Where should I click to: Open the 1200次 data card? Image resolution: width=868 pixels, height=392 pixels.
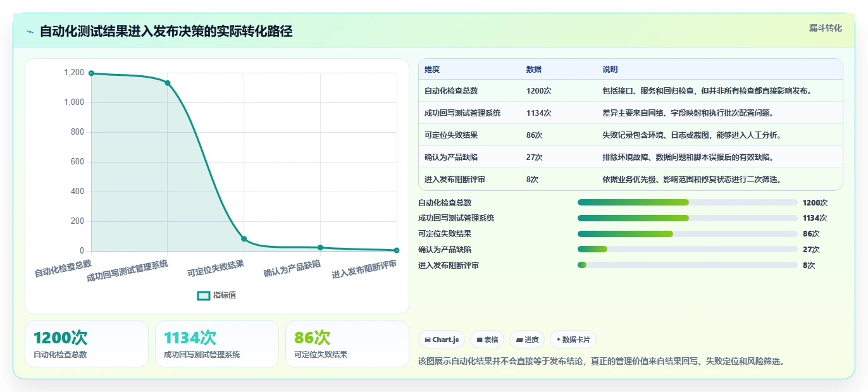coord(87,344)
